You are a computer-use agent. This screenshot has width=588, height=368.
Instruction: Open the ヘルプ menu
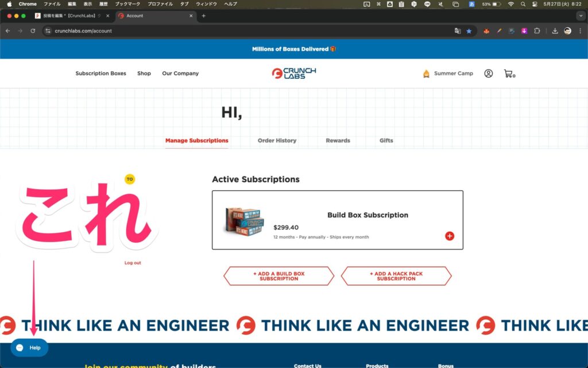pyautogui.click(x=231, y=4)
